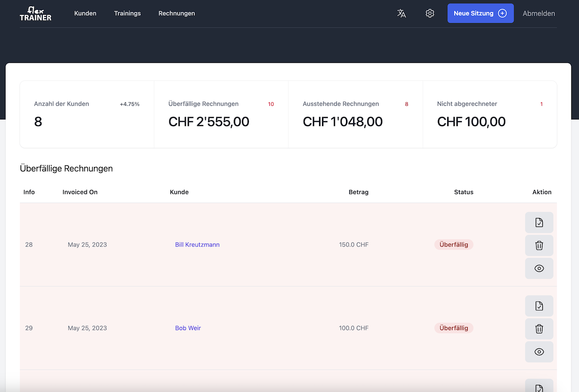Open Bill Kreutzmann's customer profile

coord(197,244)
